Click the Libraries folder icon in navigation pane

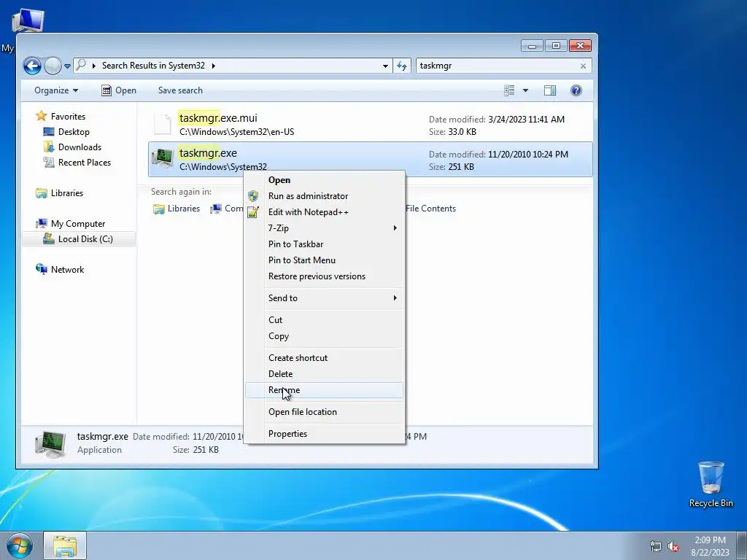click(42, 192)
